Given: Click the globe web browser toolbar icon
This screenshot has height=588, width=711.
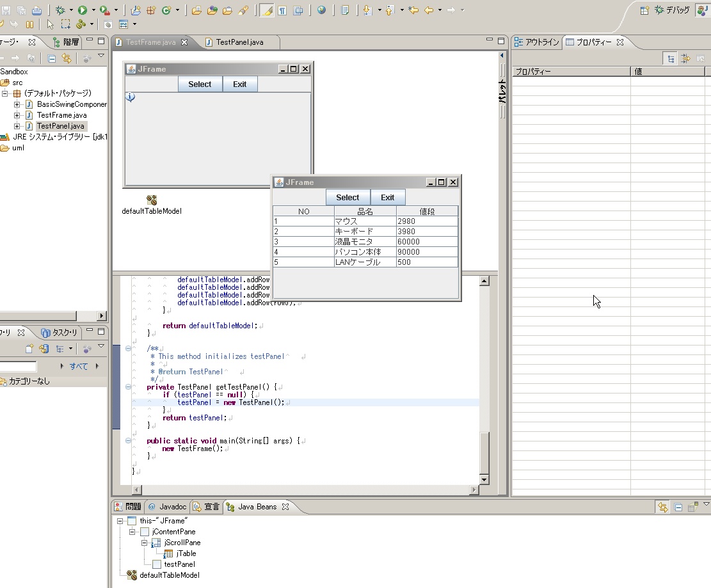Looking at the screenshot, I should pyautogui.click(x=321, y=10).
